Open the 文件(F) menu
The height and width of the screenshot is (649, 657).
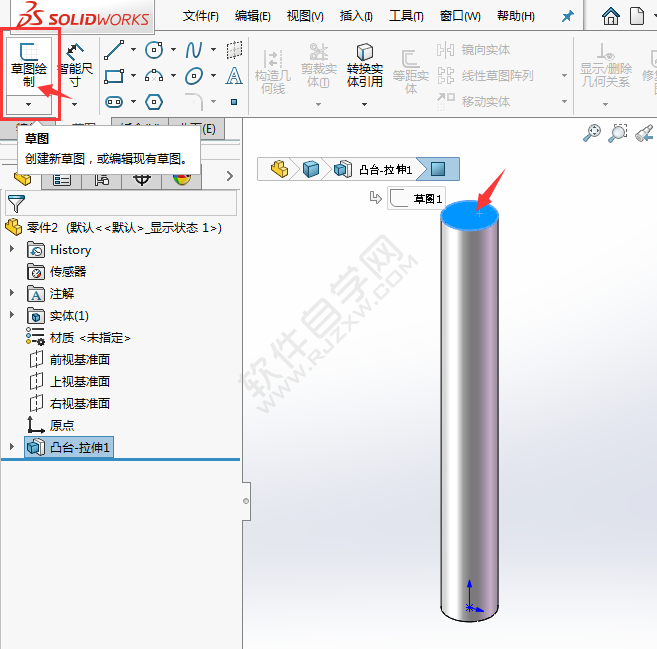[201, 17]
